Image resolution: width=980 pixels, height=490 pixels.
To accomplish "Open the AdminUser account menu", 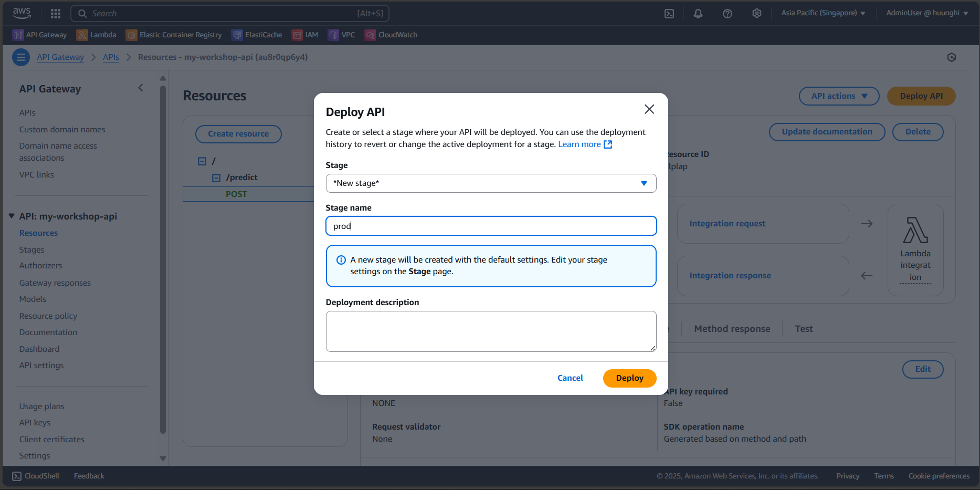I will coord(927,13).
